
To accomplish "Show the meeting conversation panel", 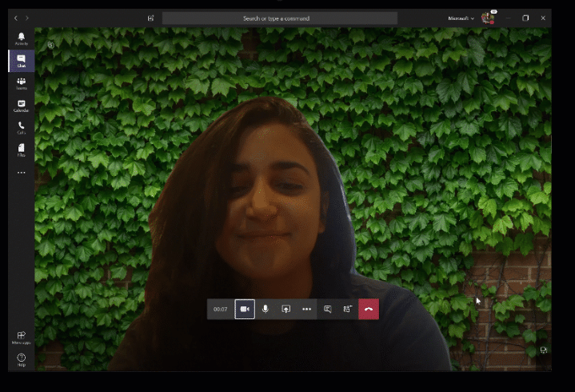I will (x=327, y=309).
